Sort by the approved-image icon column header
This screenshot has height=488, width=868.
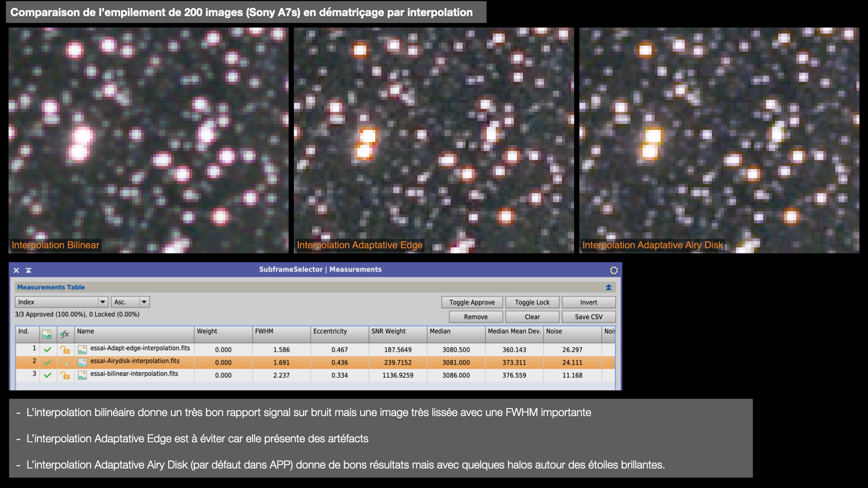[x=47, y=334]
